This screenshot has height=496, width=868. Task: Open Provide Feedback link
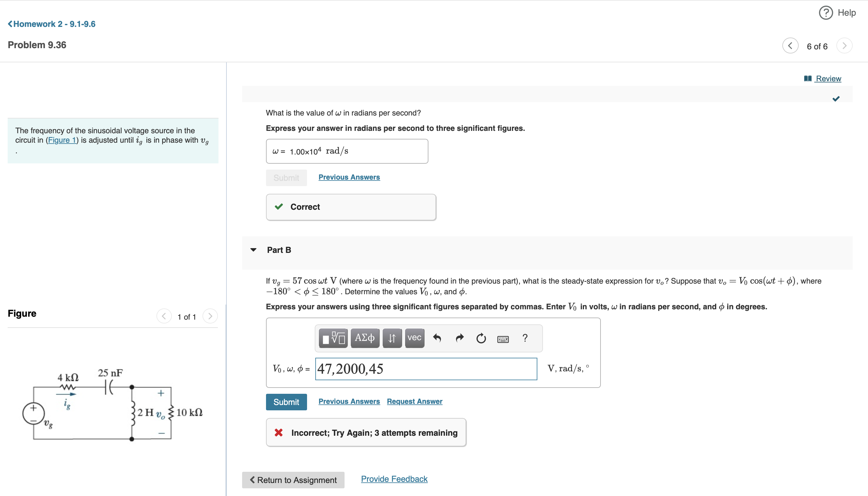click(x=394, y=479)
